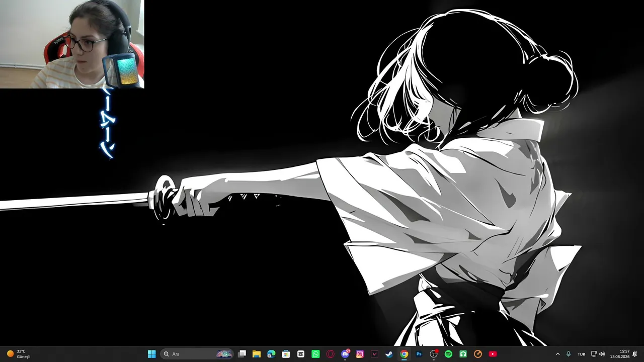Open Photoshop from the taskbar

tap(419, 354)
